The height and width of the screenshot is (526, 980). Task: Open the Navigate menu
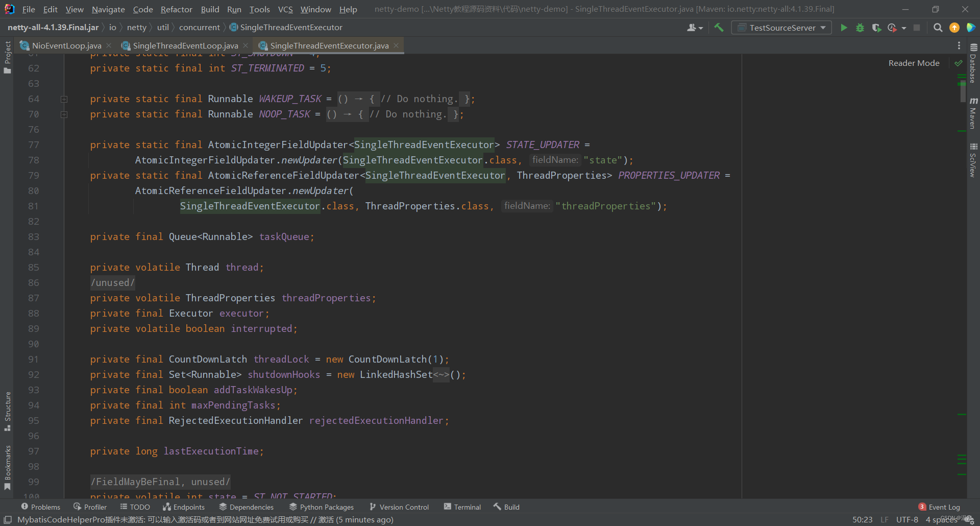pyautogui.click(x=108, y=9)
